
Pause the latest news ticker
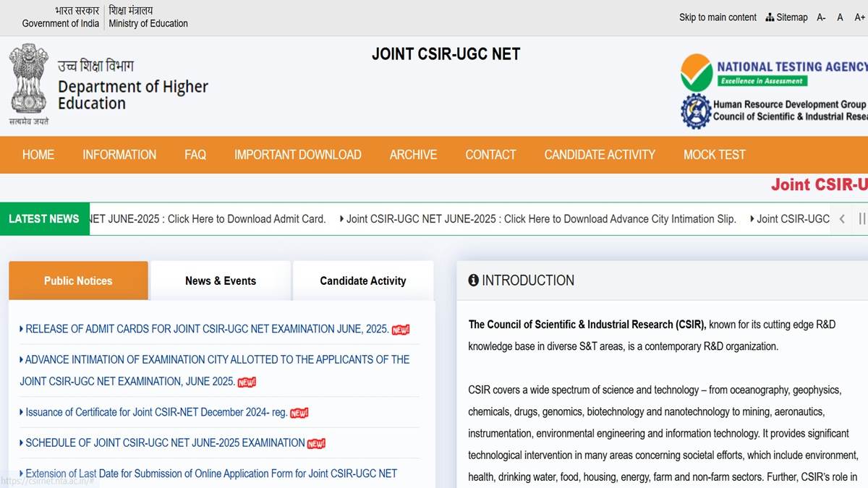point(861,219)
